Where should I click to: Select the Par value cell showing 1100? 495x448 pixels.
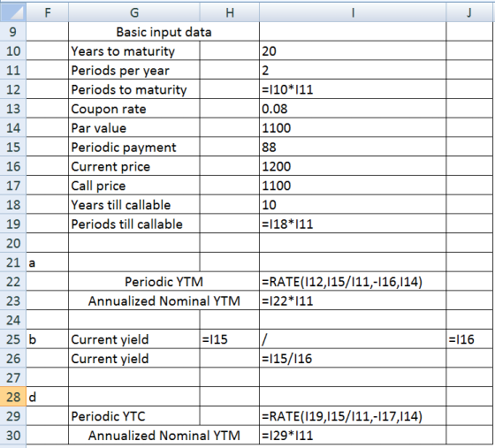pyautogui.click(x=353, y=128)
